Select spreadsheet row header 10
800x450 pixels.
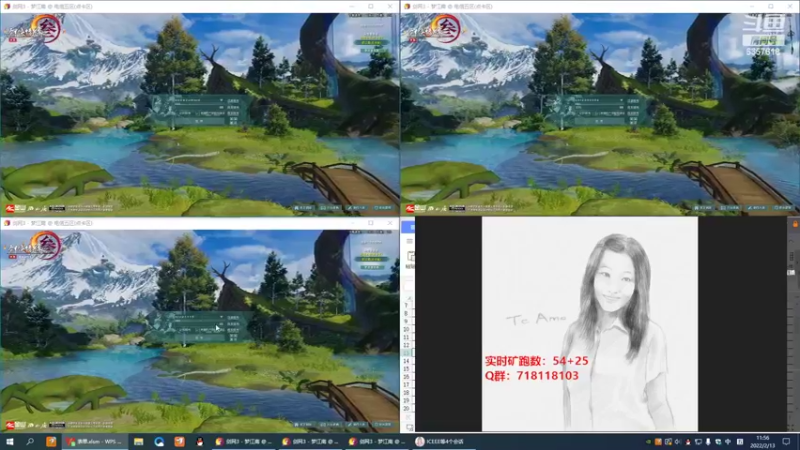[406, 329]
